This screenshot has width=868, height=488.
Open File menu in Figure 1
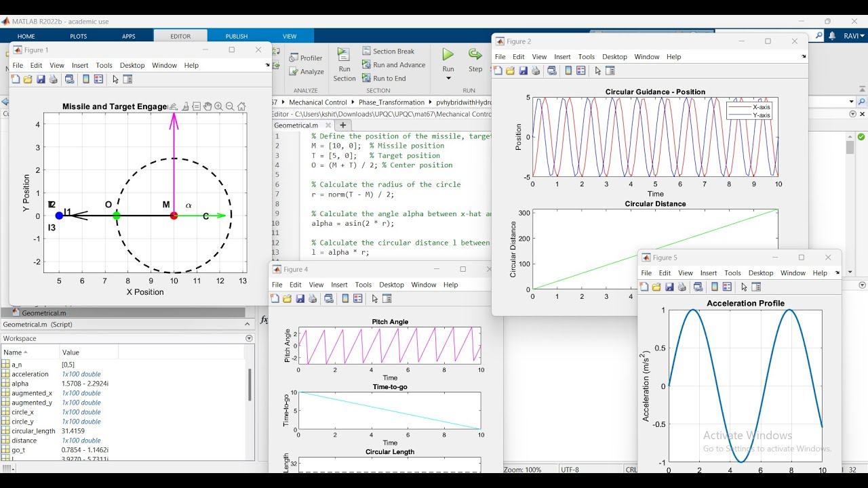(18, 65)
